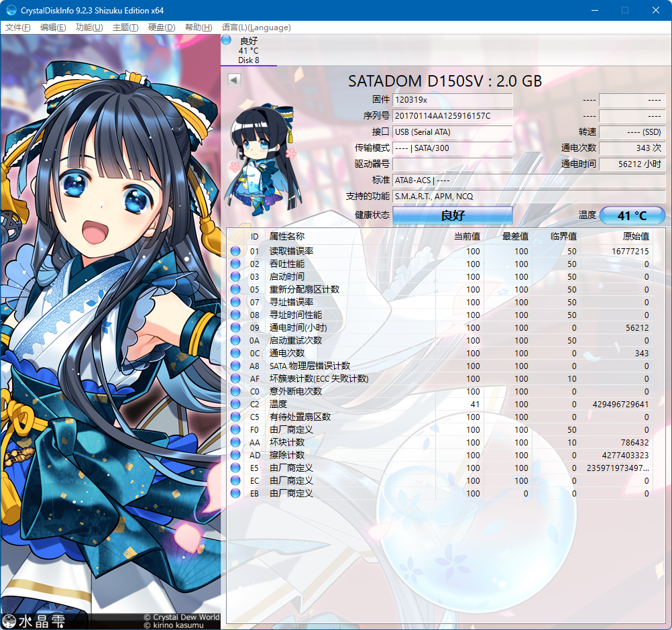Click the status orb of row 01 读取错误率
Image resolution: width=672 pixels, height=630 pixels.
(235, 251)
